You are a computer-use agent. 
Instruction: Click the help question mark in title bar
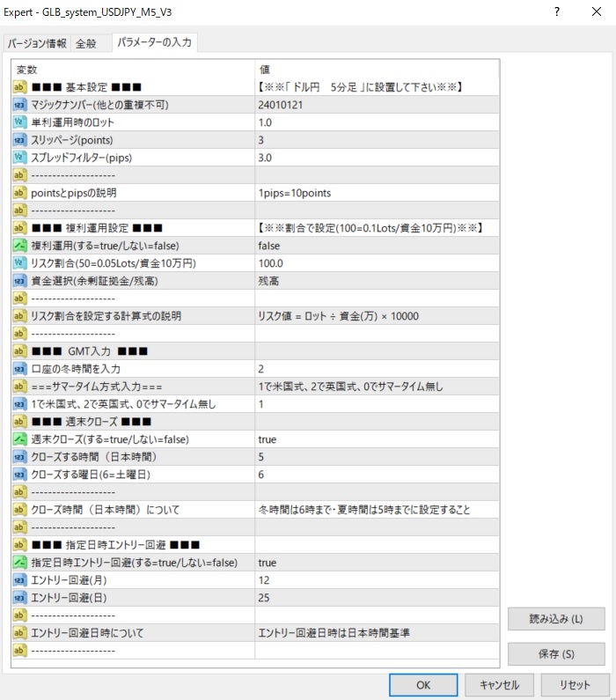[557, 11]
